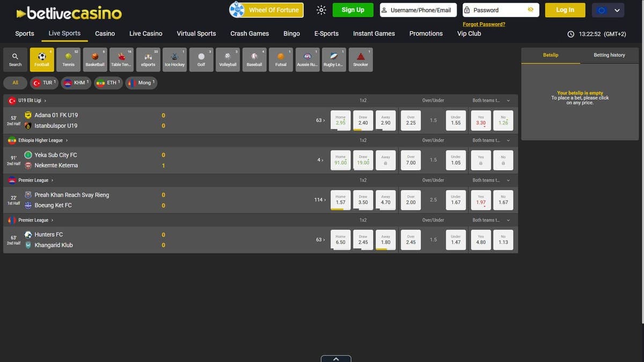Open the Live Casino menu
644x362 pixels.
tap(146, 33)
